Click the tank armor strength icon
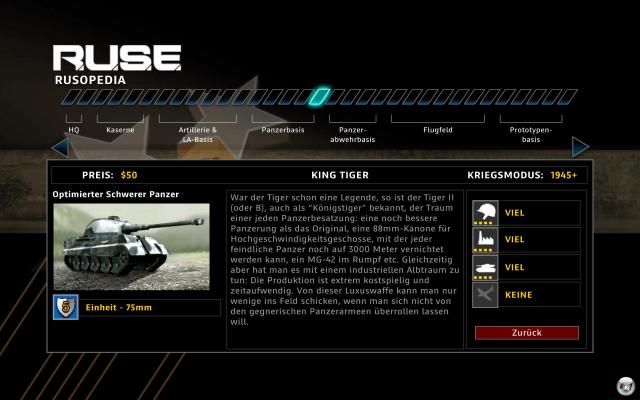This screenshot has width=640, height=400. pyautogui.click(x=485, y=267)
